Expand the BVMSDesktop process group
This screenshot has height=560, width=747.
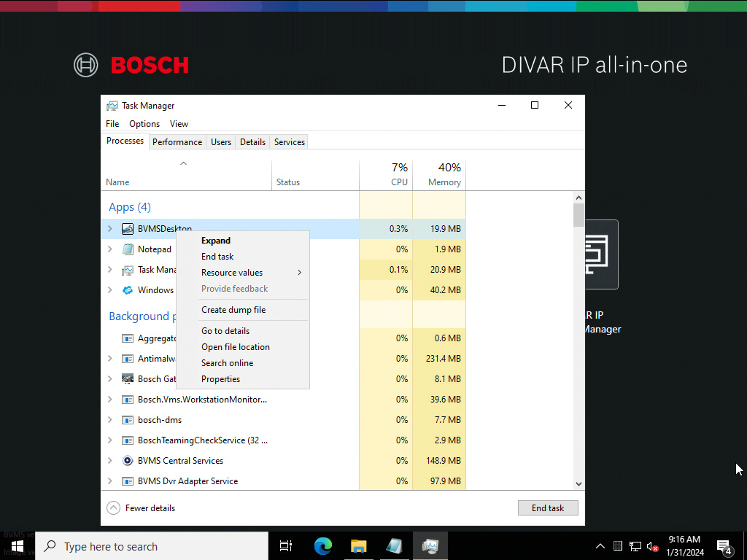(110, 229)
